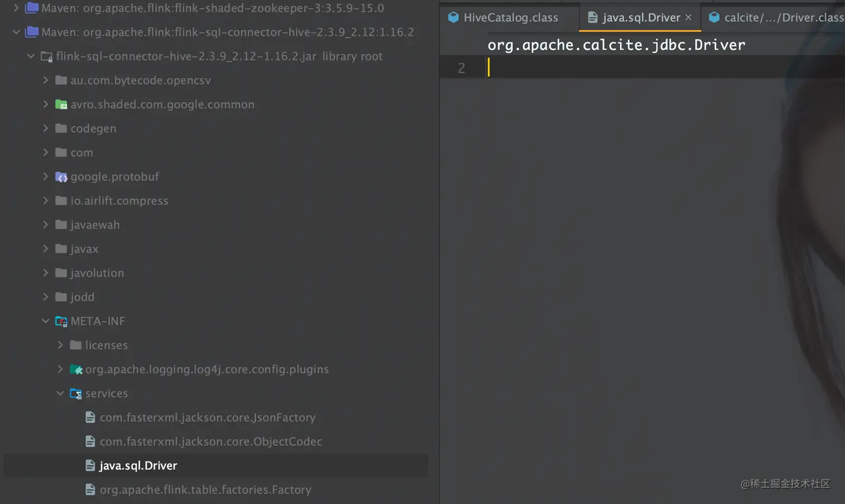The height and width of the screenshot is (504, 845).
Task: Click the library root jar icon beside flink-sql-connector-hive
Action: click(46, 56)
